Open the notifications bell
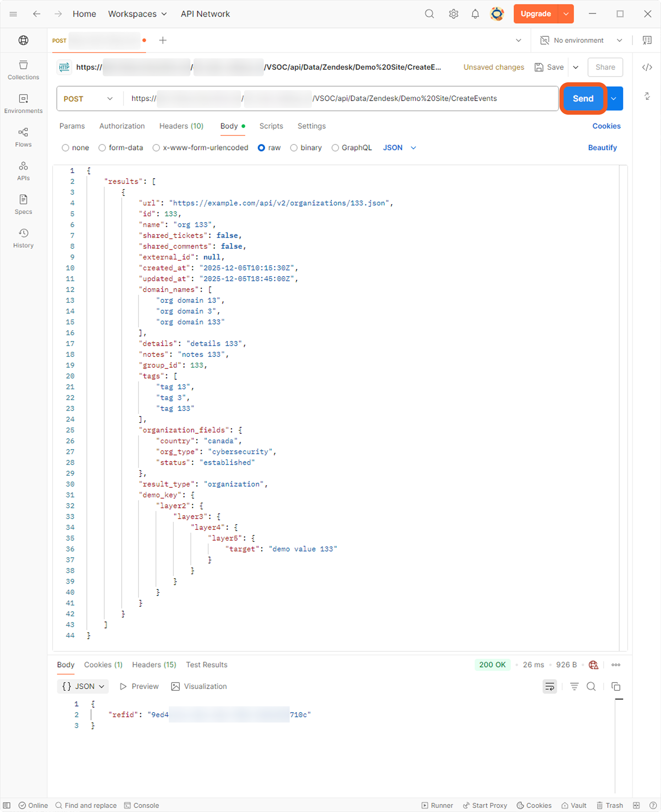Image resolution: width=661 pixels, height=812 pixels. coord(475,14)
